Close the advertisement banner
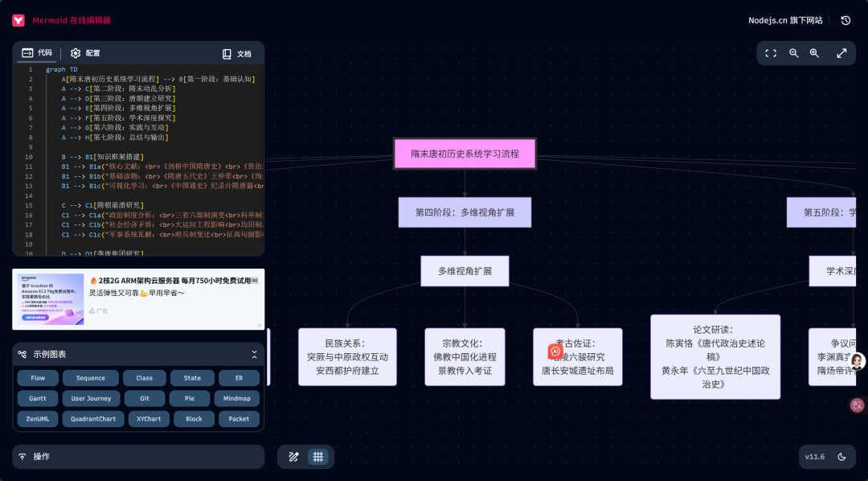This screenshot has width=868, height=481. (x=259, y=325)
